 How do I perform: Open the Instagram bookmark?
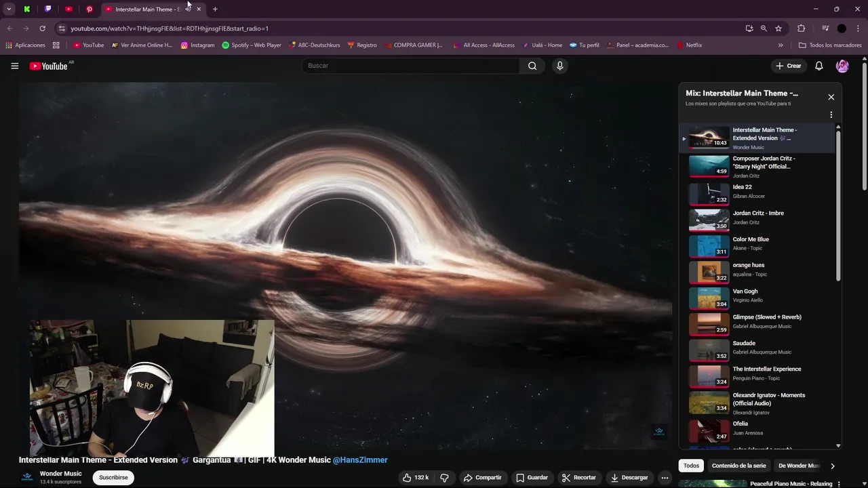tap(197, 45)
